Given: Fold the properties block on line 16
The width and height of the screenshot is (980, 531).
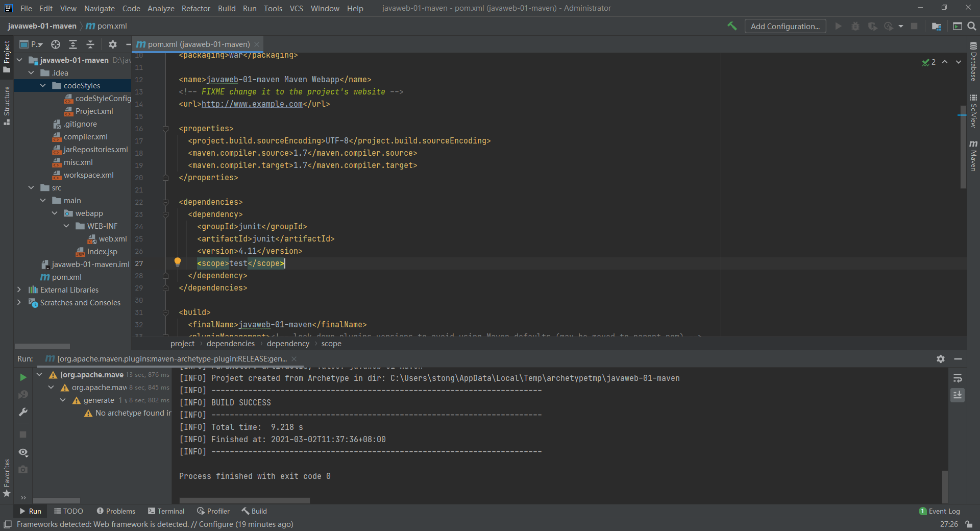Looking at the screenshot, I should click(x=165, y=129).
